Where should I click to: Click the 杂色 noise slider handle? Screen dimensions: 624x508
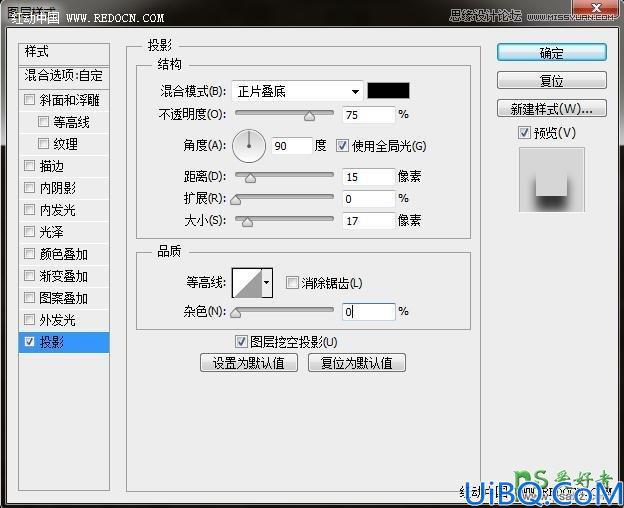pyautogui.click(x=236, y=313)
